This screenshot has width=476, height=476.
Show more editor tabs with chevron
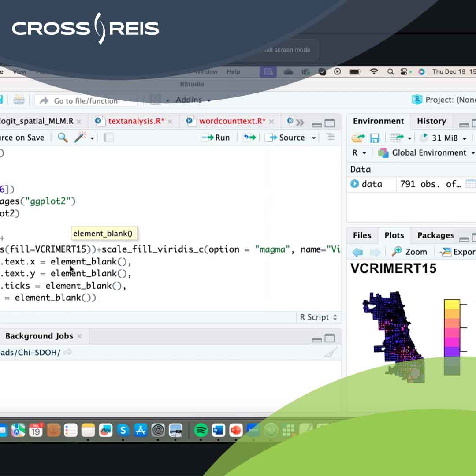pyautogui.click(x=300, y=123)
